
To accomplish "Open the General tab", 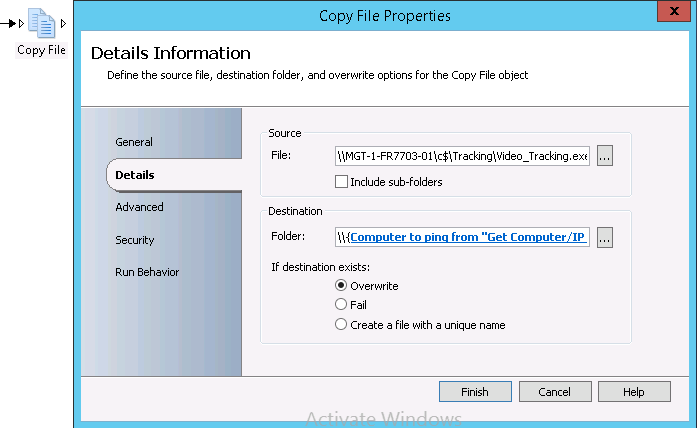I will point(134,142).
